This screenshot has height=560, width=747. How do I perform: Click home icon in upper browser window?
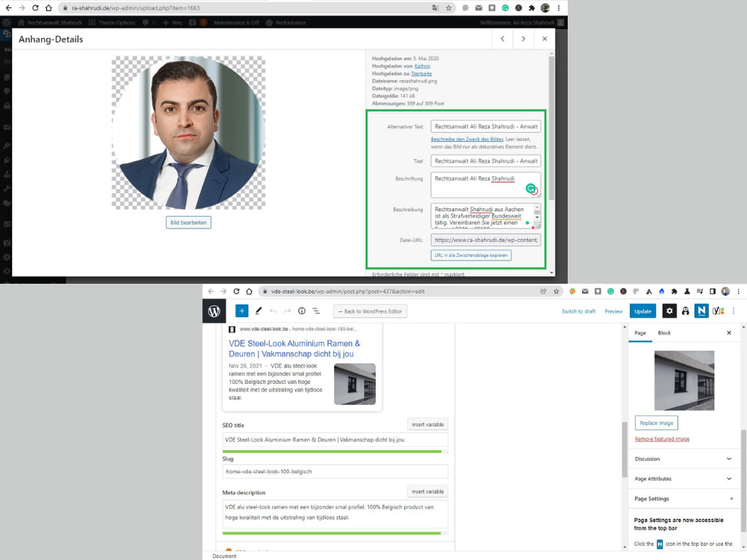pos(49,7)
